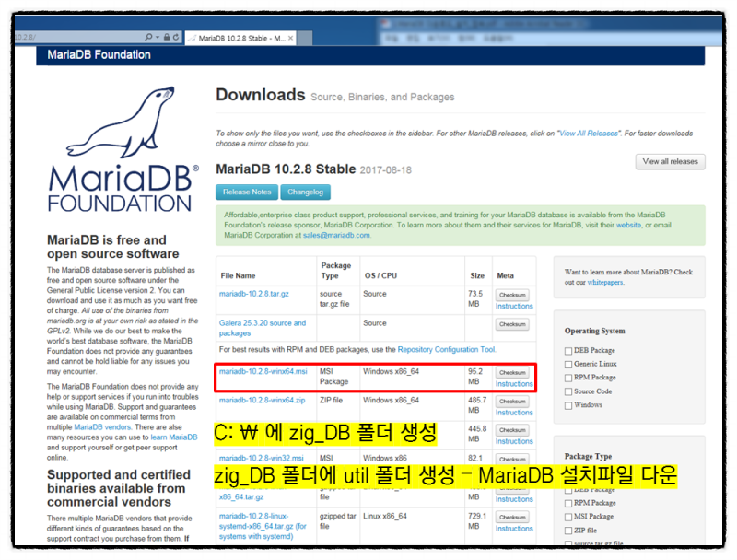Click the sales@mariadb.com email link
Image resolution: width=737 pixels, height=560 pixels.
click(x=336, y=236)
